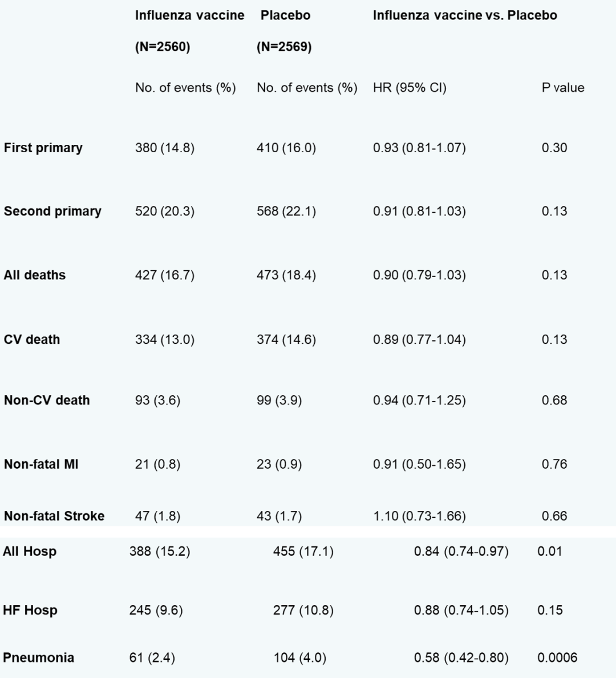Select the Non-fatal MI row label
Viewport: 616px width, 678px height.
pos(41,464)
